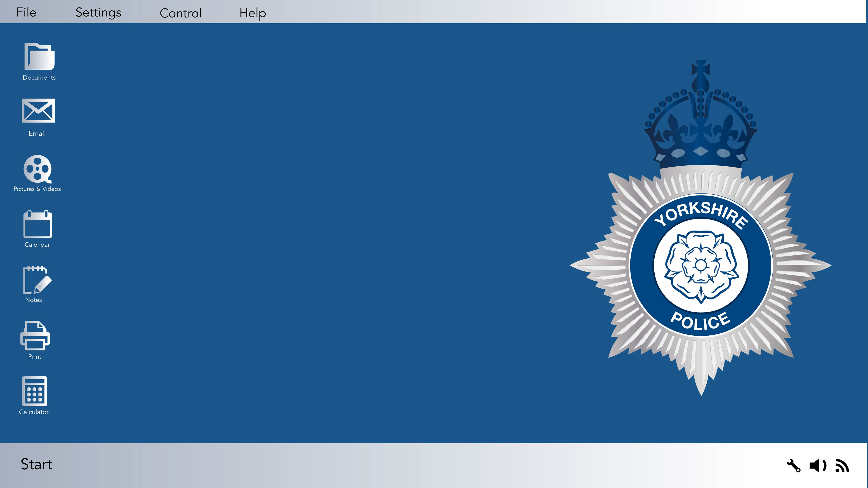Open the Control menu
The width and height of the screenshot is (868, 488).
pos(181,13)
